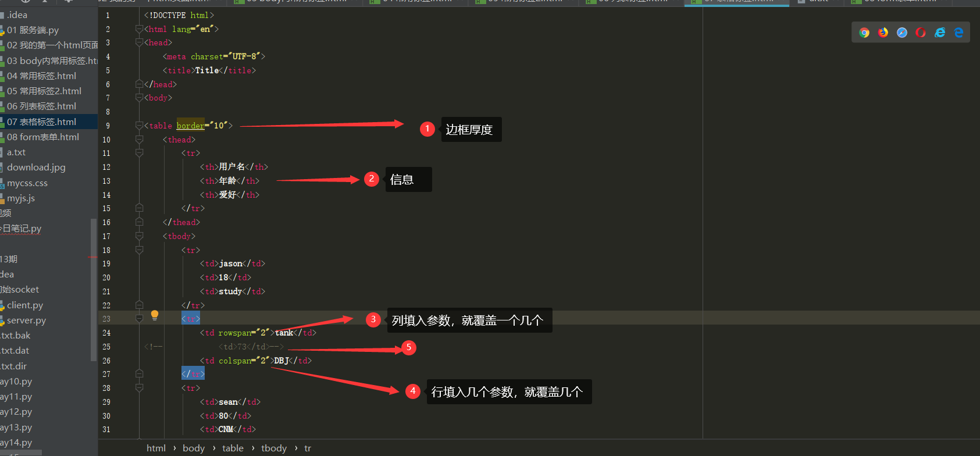Collapse the tr fold on line 28
980x456 pixels.
(139, 388)
